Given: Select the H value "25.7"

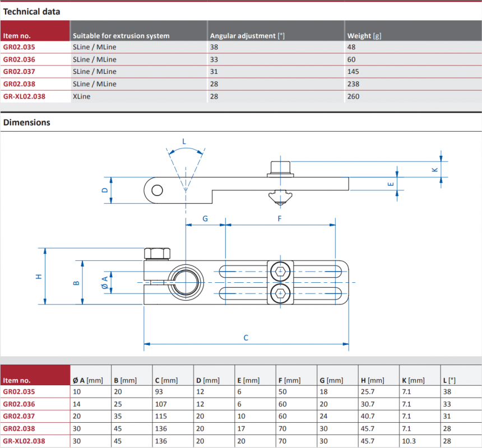Looking at the screenshot, I should click(x=368, y=392).
